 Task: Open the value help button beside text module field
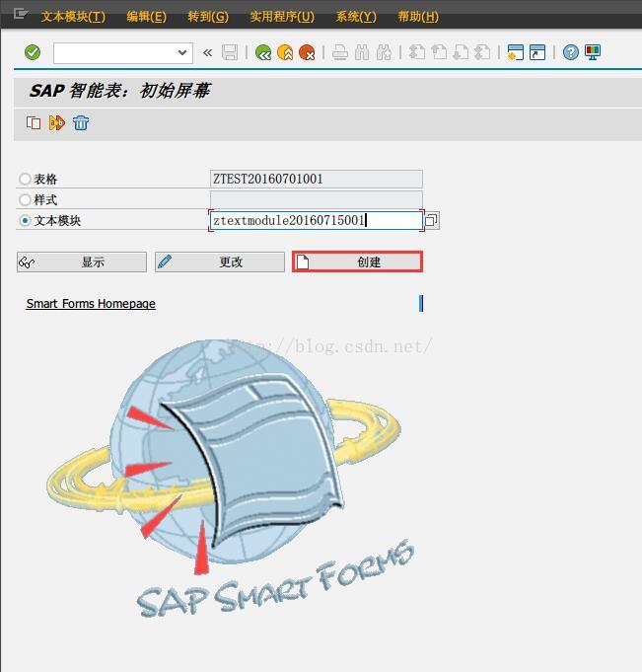coord(432,220)
